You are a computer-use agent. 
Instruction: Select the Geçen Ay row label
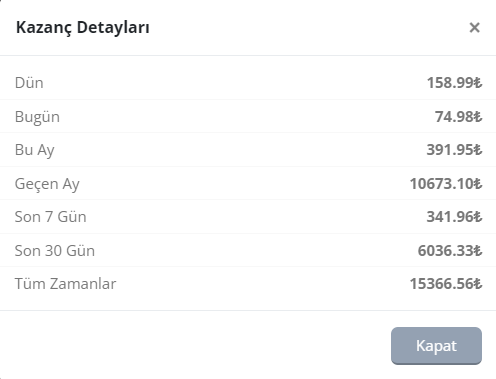point(47,184)
